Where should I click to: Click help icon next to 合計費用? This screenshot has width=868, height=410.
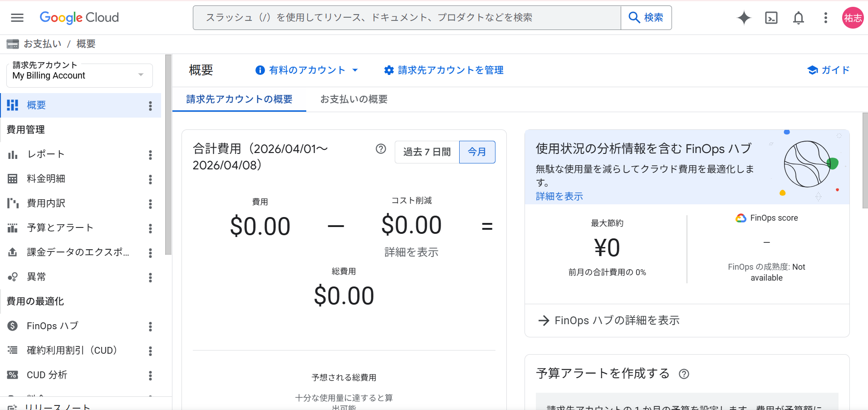381,149
